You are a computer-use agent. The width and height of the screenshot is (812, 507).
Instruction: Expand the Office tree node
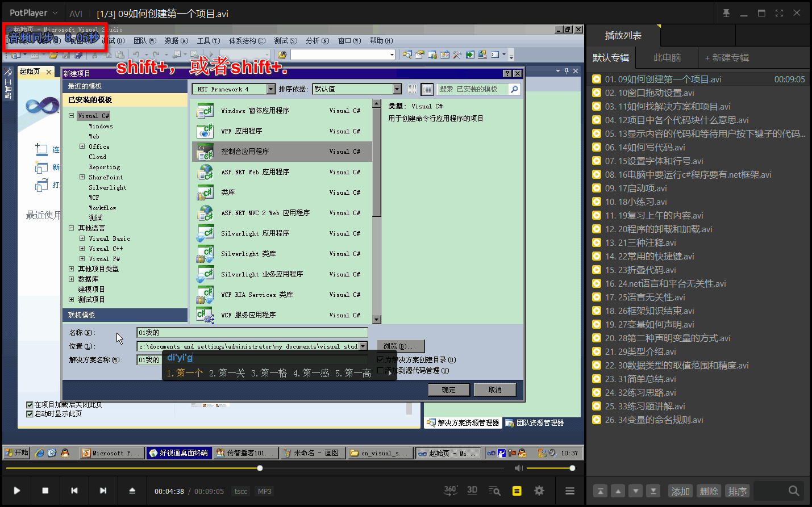[82, 146]
